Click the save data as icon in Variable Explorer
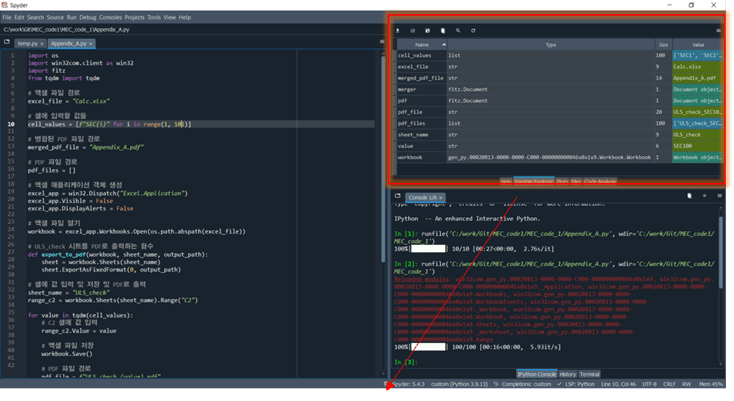 pos(427,30)
